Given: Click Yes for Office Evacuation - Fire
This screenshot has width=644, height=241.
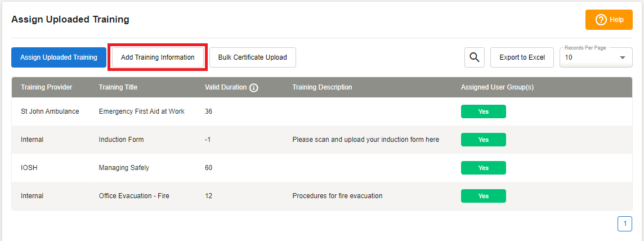Looking at the screenshot, I should point(483,196).
